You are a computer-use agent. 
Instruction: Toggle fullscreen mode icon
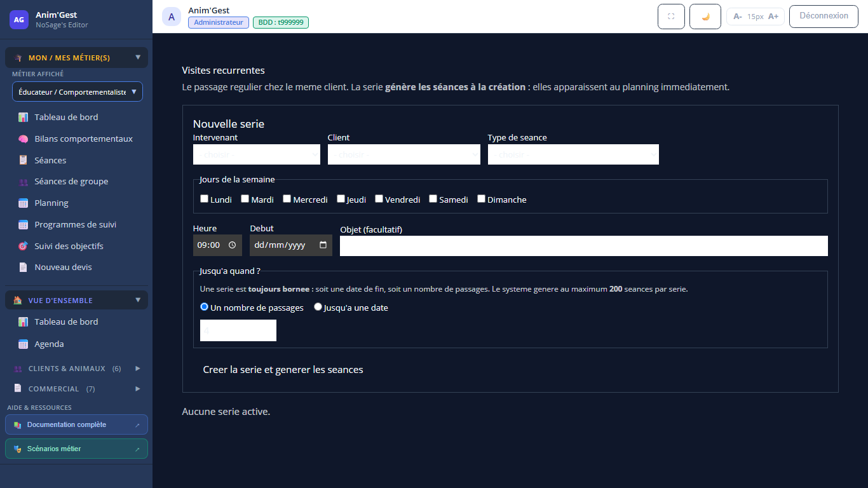671,17
